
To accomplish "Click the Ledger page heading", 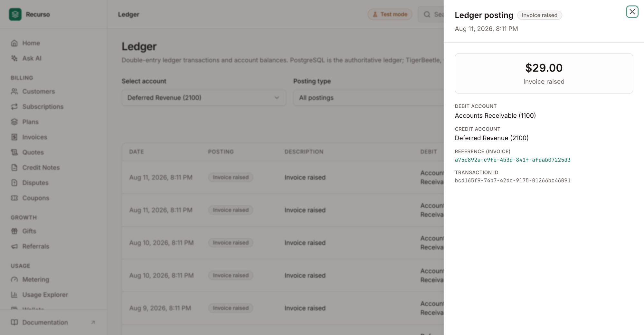I will click(x=139, y=46).
